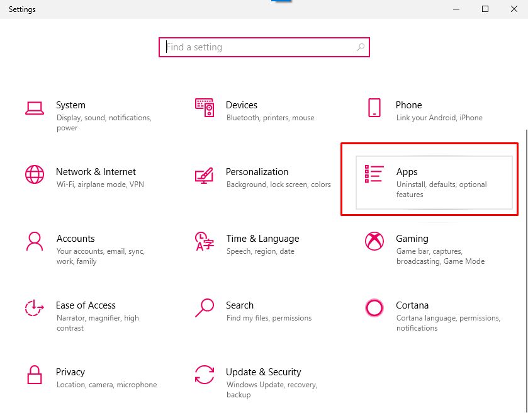Click 'Cortana language, permissions, notifications' description
The width and height of the screenshot is (528, 420).
pyautogui.click(x=448, y=322)
